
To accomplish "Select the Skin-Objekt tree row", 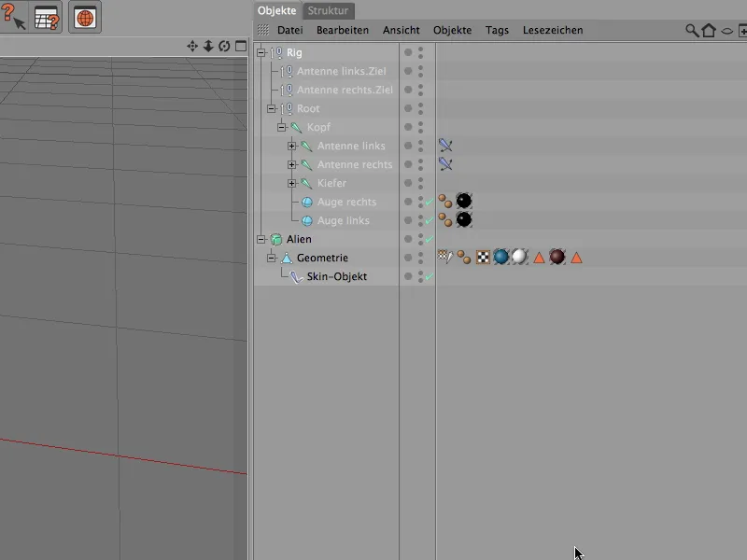I will (336, 276).
